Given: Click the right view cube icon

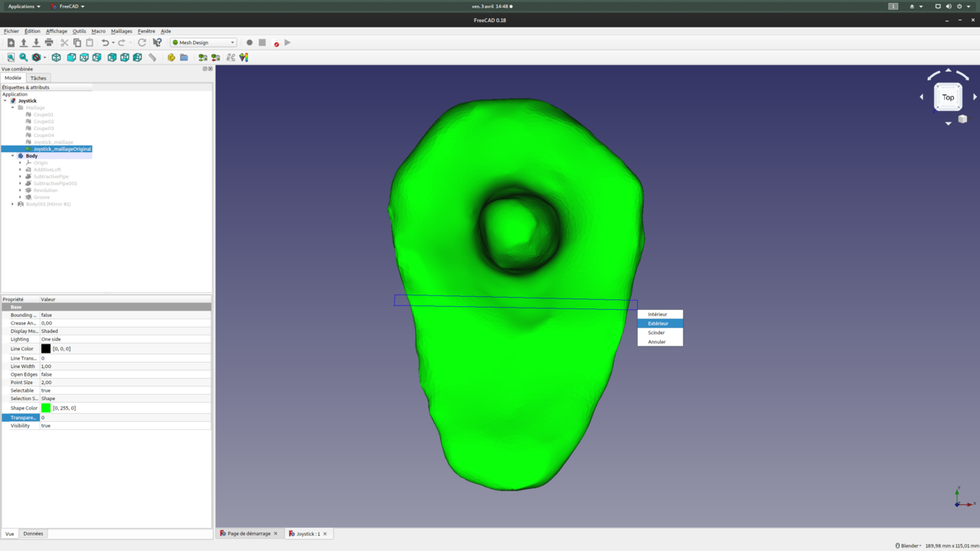Looking at the screenshot, I should 96,57.
